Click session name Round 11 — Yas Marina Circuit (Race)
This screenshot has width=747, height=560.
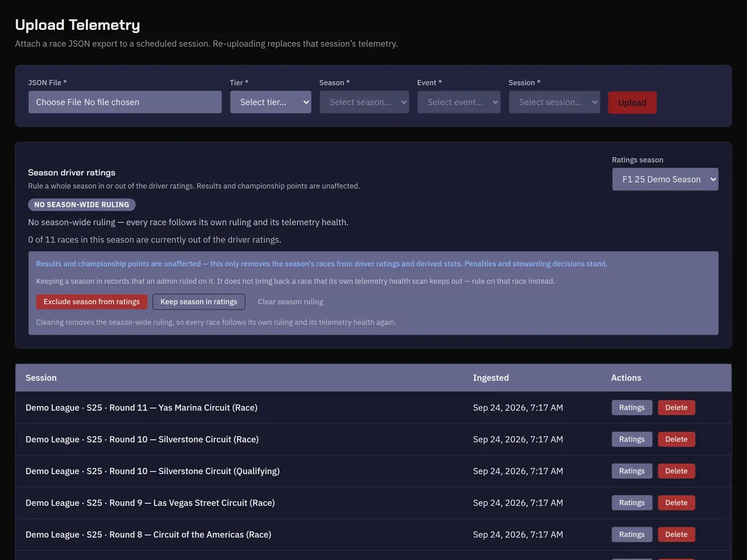[141, 407]
